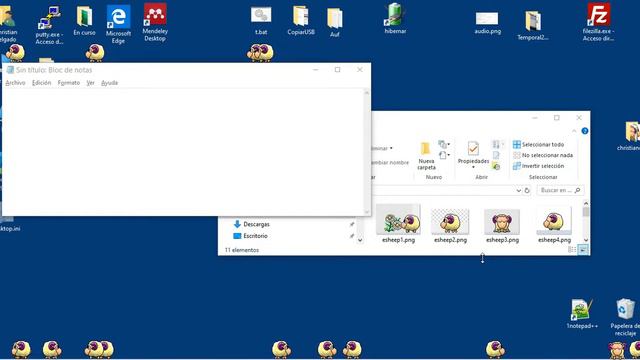
Task: Click Edit icon in Abrir group
Action: 496,155
